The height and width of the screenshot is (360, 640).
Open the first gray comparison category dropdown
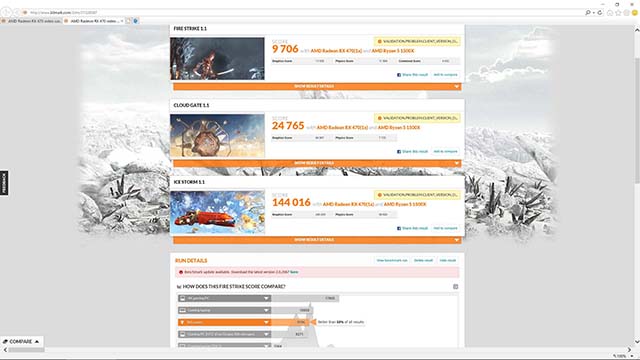point(224,298)
